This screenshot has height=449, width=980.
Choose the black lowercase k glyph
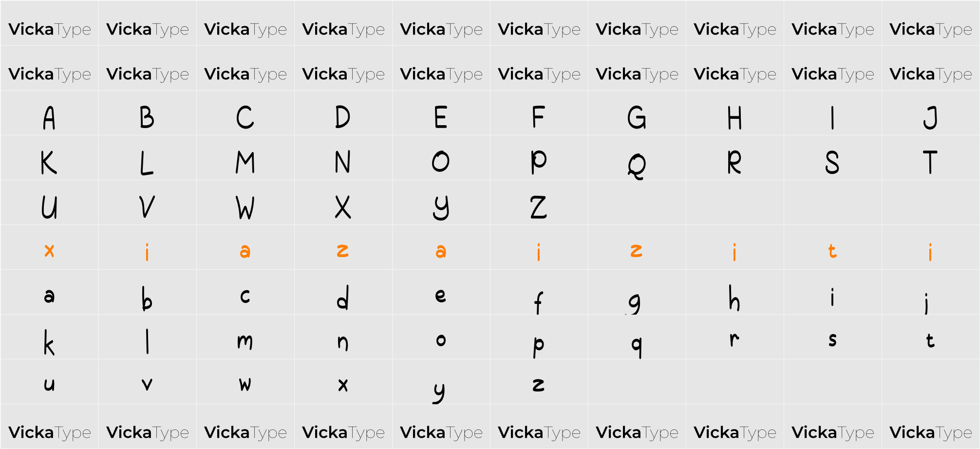49,343
